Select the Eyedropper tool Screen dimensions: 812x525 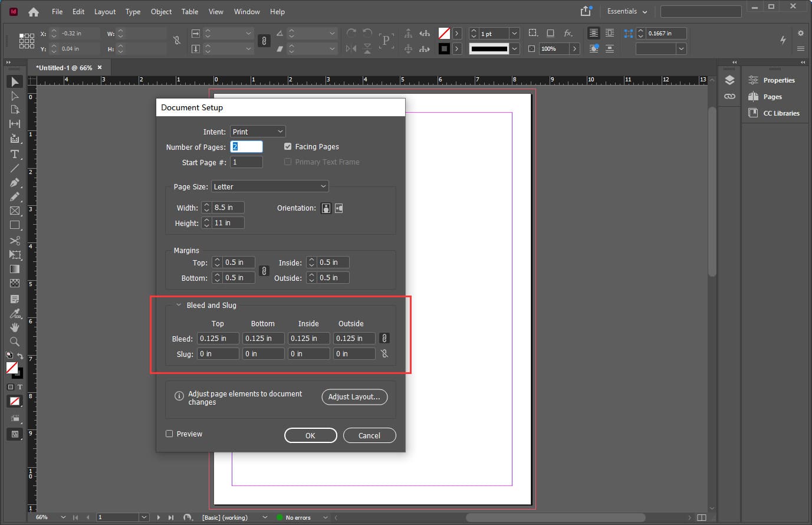pyautogui.click(x=15, y=313)
